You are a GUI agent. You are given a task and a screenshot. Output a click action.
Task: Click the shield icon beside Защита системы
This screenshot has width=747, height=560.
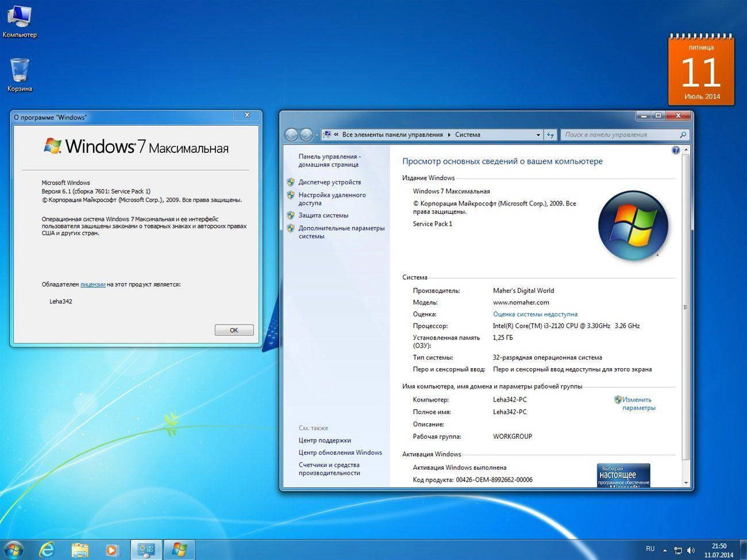click(x=291, y=215)
